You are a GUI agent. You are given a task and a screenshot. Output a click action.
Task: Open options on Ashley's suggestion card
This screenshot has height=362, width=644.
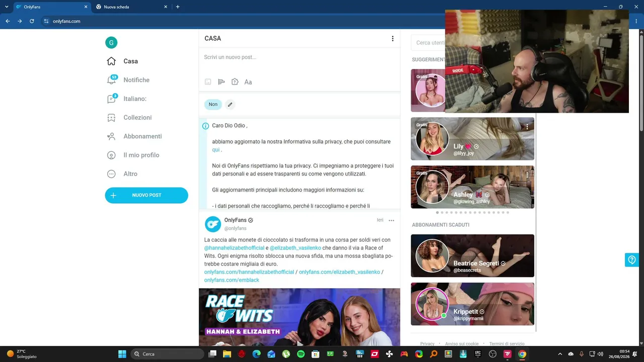(x=527, y=175)
